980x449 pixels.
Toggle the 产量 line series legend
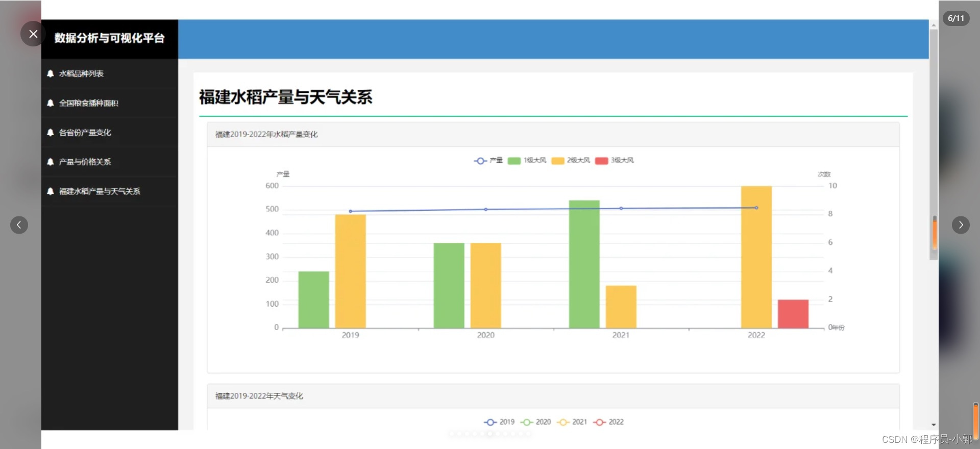[x=488, y=161]
